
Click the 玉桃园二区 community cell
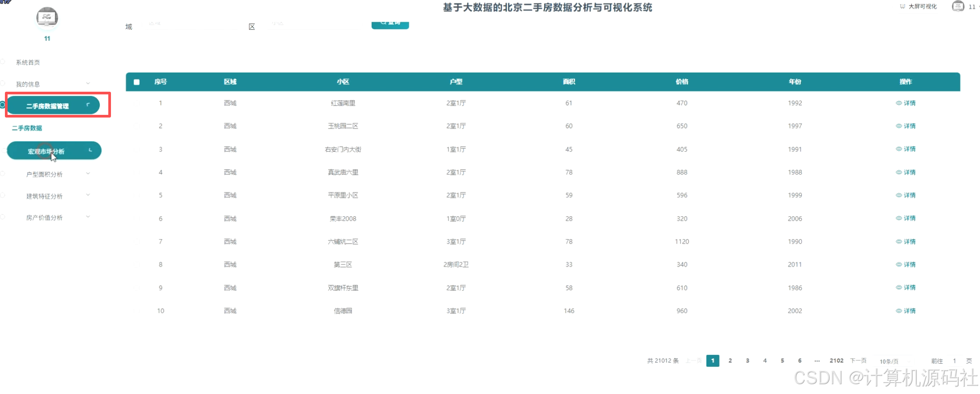point(343,126)
